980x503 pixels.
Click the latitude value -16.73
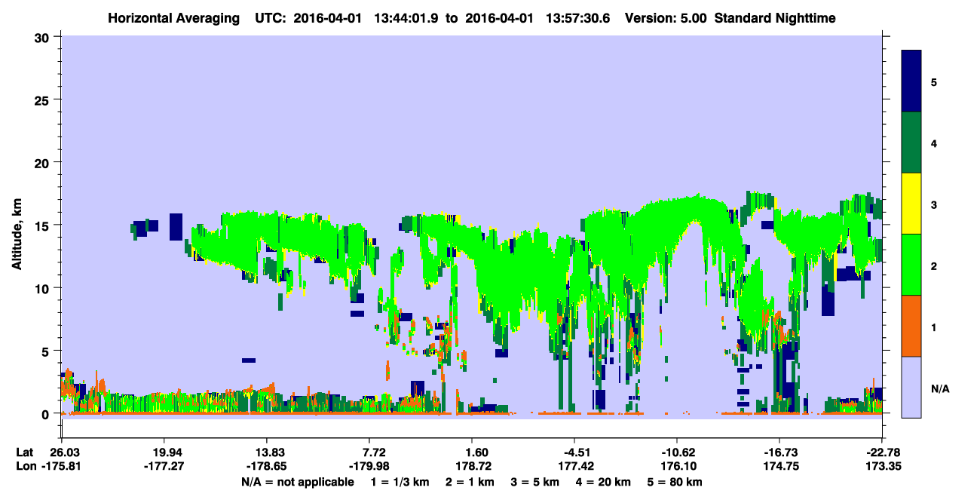click(779, 452)
